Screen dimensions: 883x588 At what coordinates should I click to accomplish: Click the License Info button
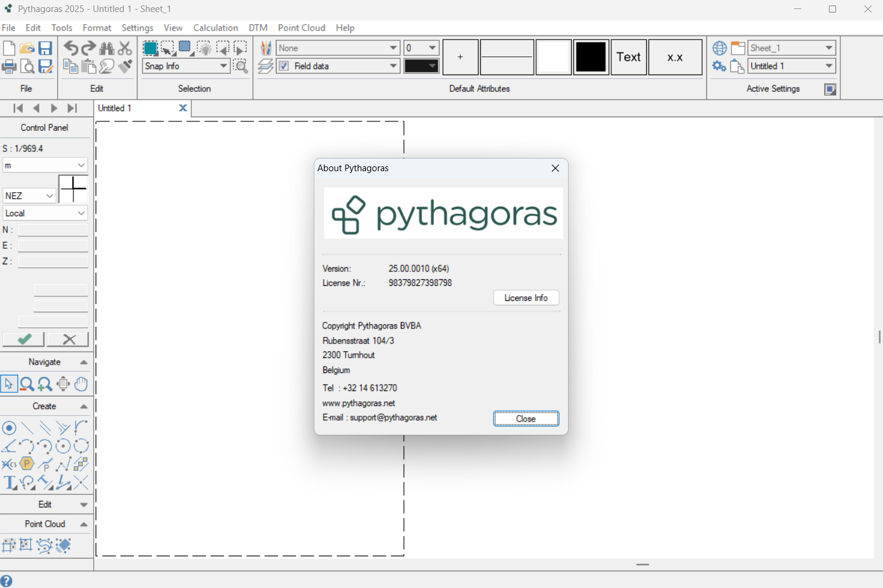pyautogui.click(x=526, y=298)
